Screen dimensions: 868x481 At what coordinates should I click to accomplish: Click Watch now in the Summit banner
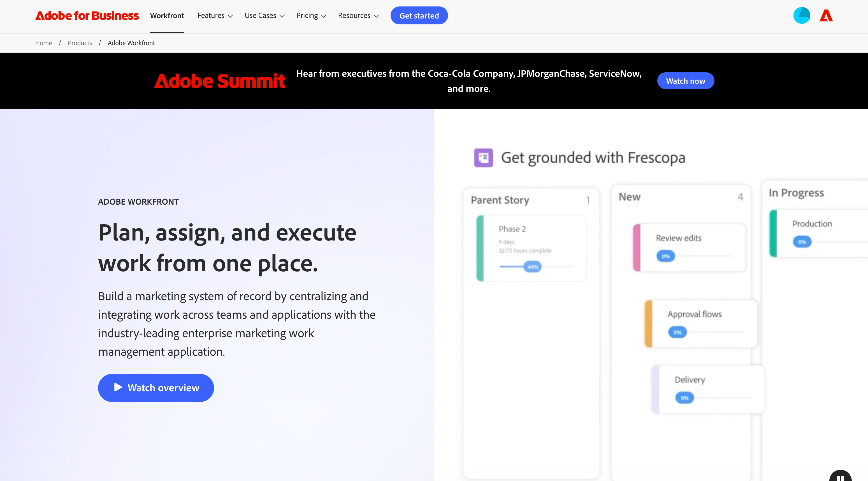pyautogui.click(x=685, y=80)
